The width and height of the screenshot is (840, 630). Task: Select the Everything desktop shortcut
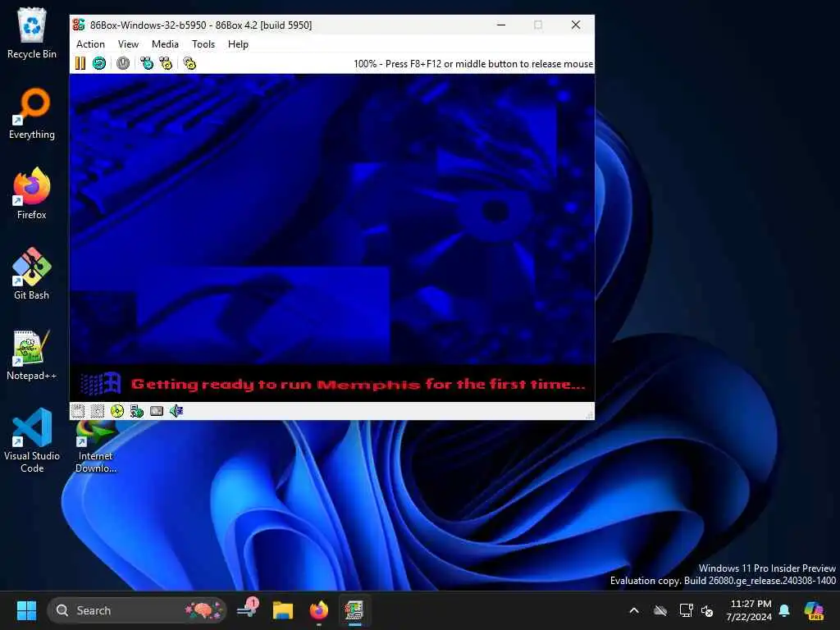(x=32, y=113)
